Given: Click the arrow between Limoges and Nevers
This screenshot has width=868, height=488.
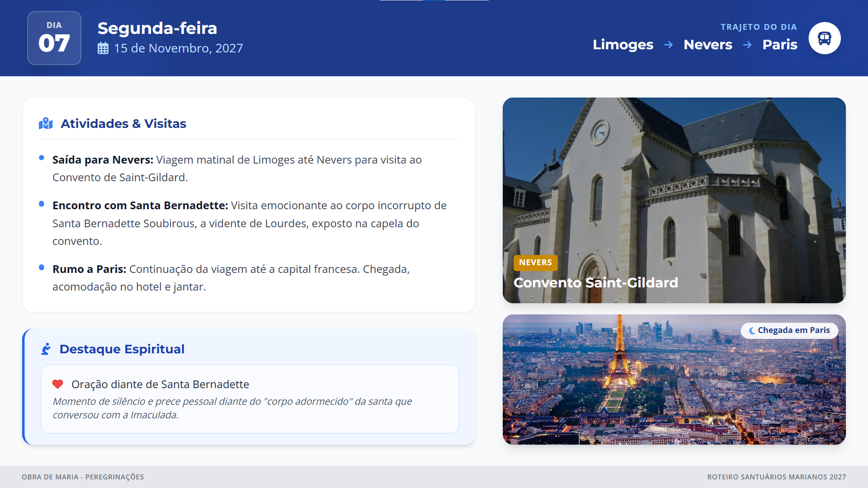Looking at the screenshot, I should (x=668, y=45).
